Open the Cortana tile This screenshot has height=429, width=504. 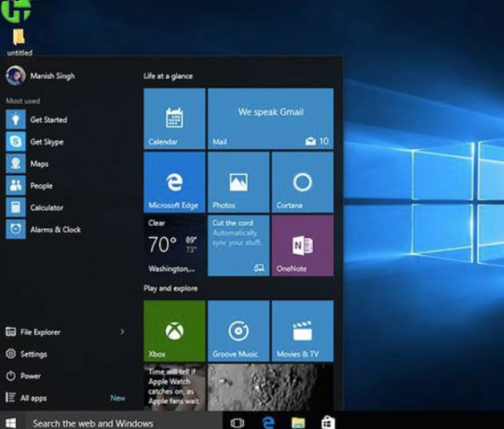coord(302,182)
